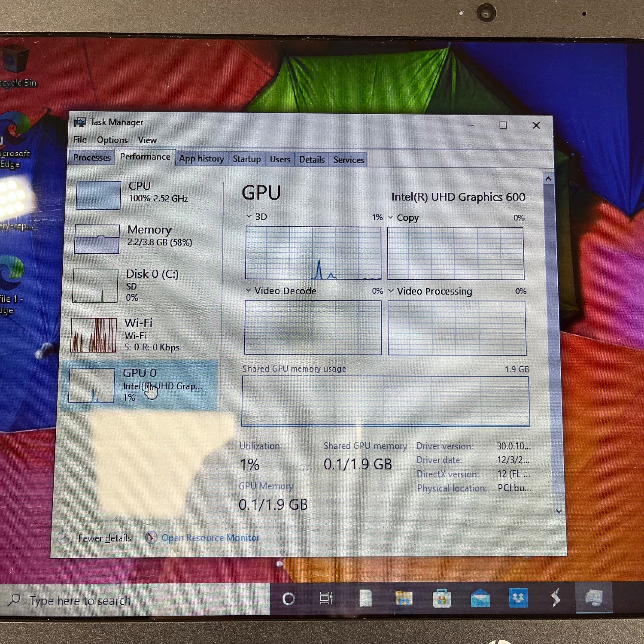The image size is (644, 644).
Task: Open the Recycle Bin on the desktop
Action: (16, 58)
